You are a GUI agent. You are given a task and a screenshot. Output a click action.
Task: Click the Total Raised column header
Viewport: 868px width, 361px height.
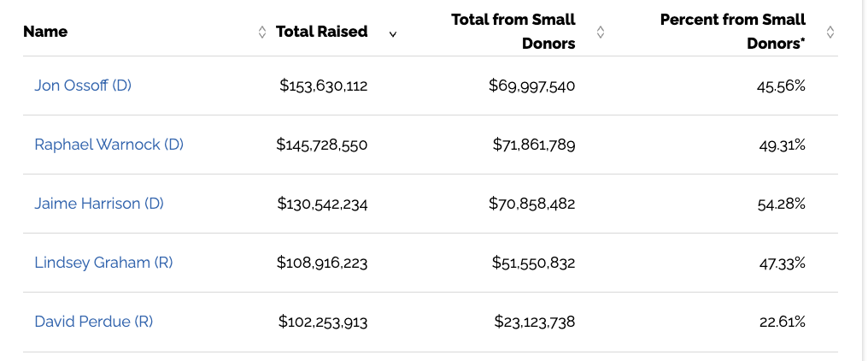(x=321, y=32)
